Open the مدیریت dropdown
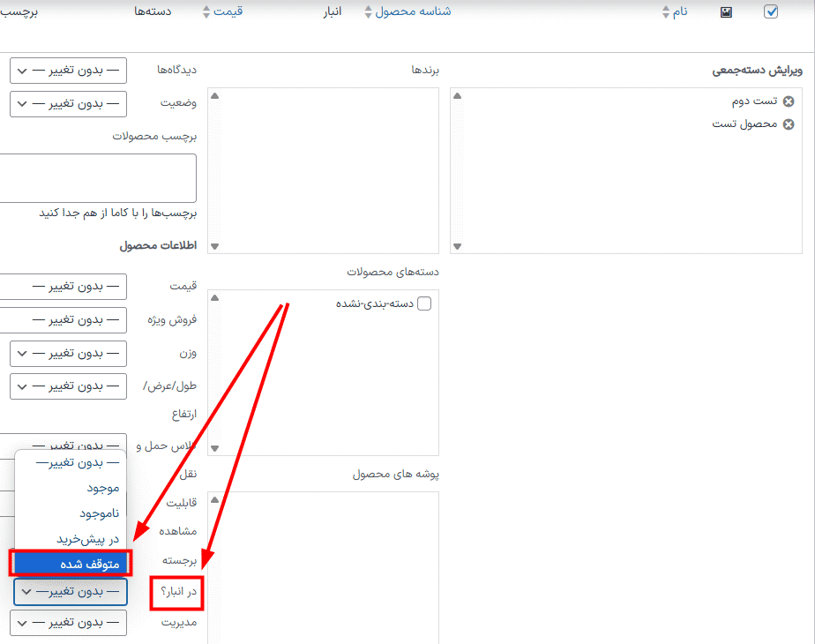 point(68,622)
